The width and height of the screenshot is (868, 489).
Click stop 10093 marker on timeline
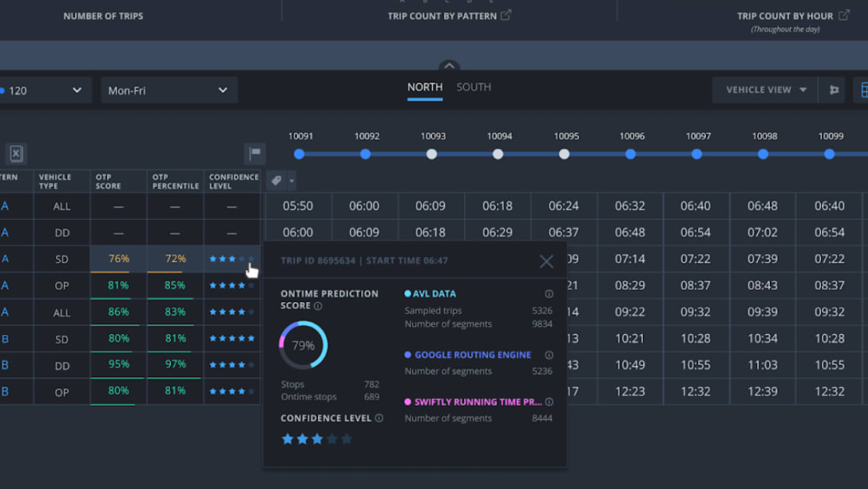(x=431, y=154)
